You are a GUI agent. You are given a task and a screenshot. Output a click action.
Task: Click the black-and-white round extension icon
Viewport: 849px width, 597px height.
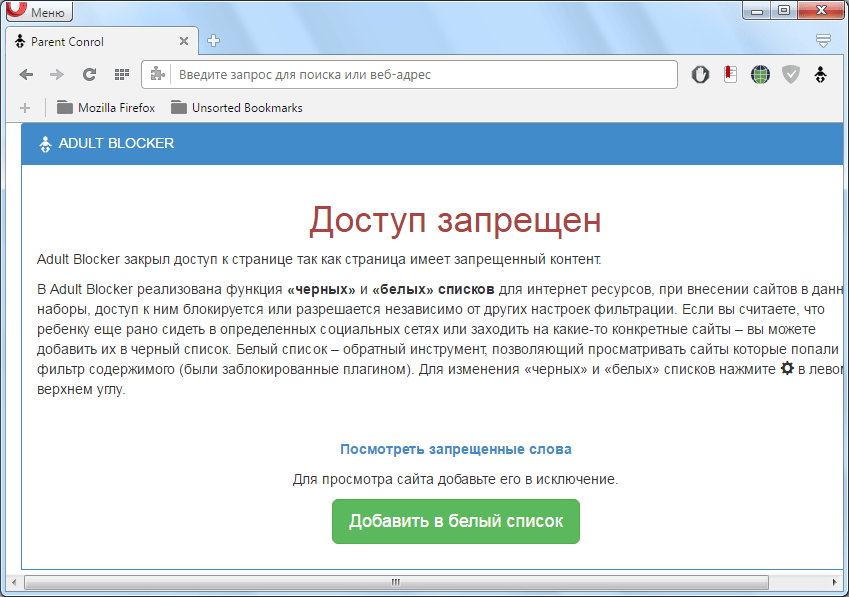(701, 75)
